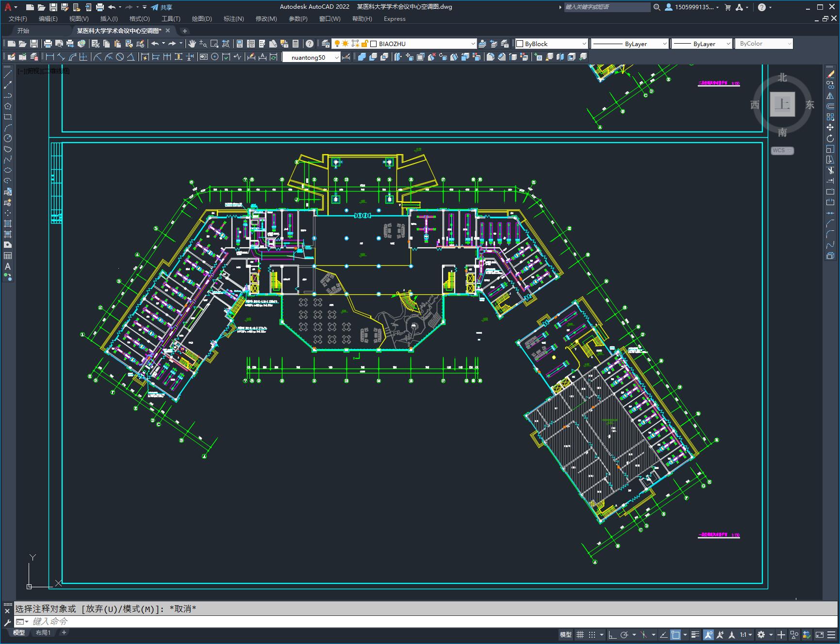Toggle snap mode dots in status bar
Viewport: 840px width, 644px height.
[592, 635]
